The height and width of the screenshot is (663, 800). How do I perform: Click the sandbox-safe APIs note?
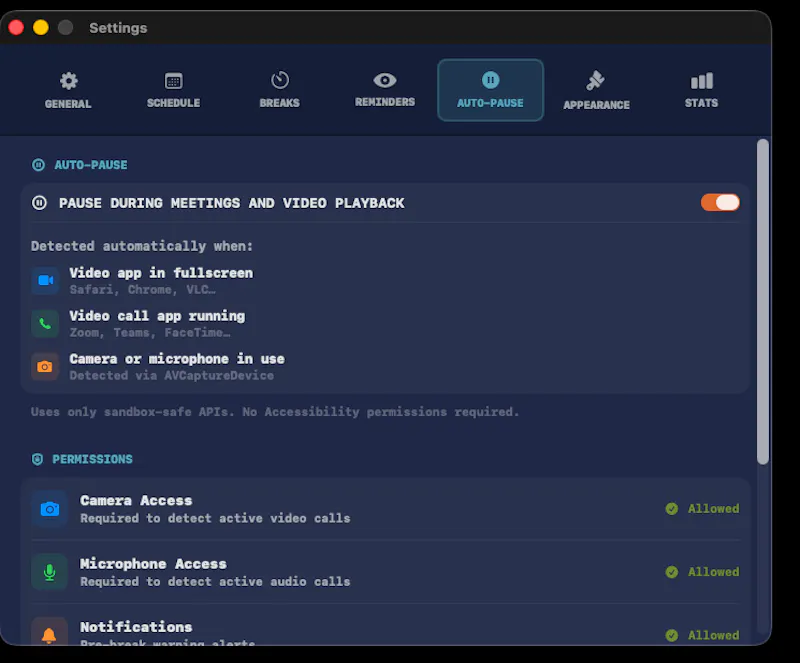click(x=275, y=412)
